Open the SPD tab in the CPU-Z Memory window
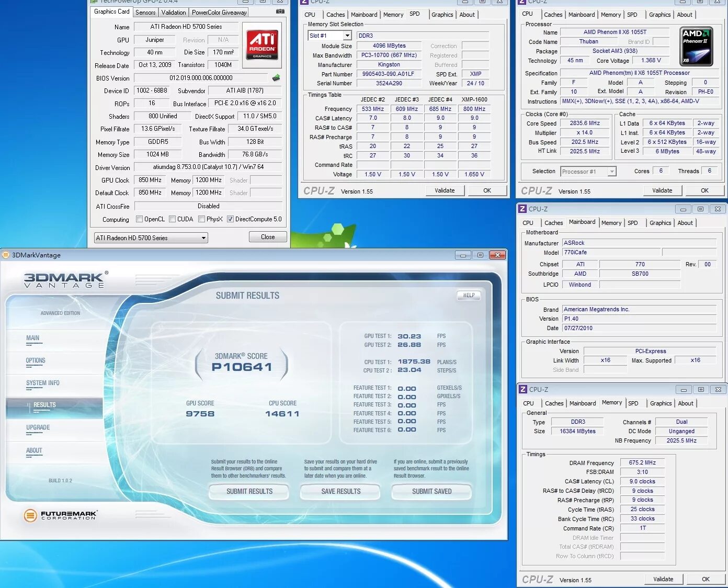This screenshot has height=588, width=728. click(x=633, y=403)
